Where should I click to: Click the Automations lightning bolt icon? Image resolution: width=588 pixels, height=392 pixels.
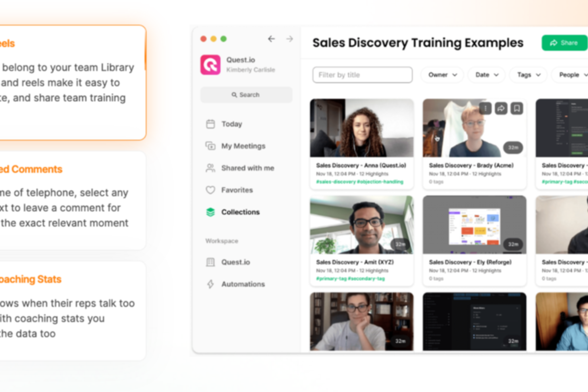tap(210, 284)
